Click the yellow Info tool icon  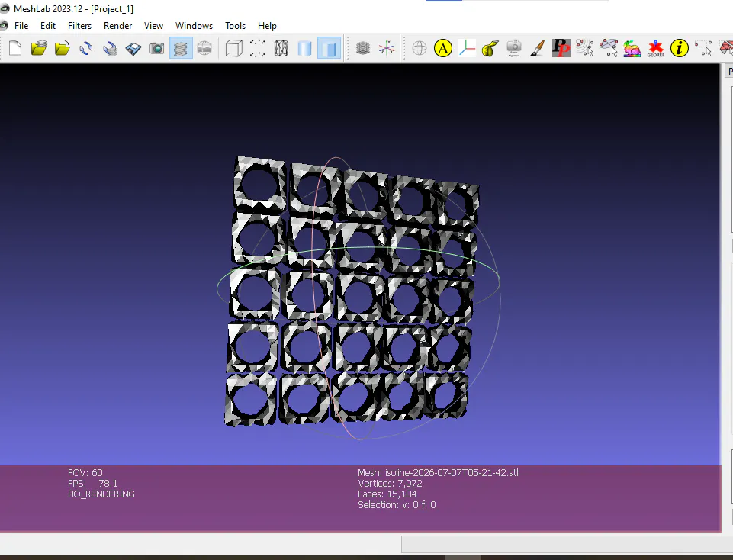pos(680,48)
